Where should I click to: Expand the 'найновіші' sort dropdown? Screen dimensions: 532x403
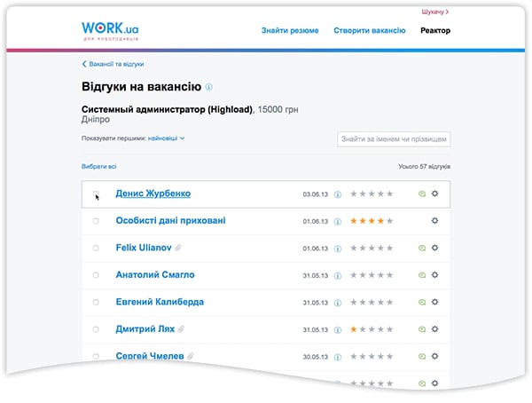166,138
